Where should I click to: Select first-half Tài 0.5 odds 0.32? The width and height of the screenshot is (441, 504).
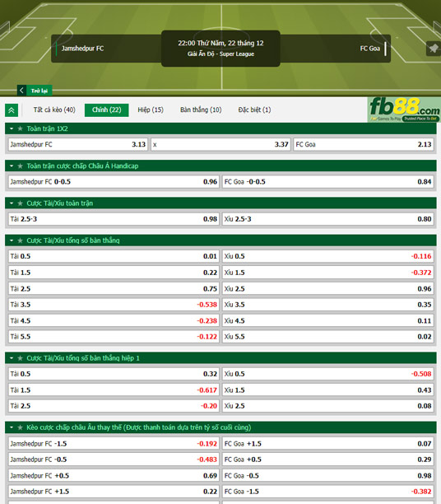pyautogui.click(x=114, y=374)
